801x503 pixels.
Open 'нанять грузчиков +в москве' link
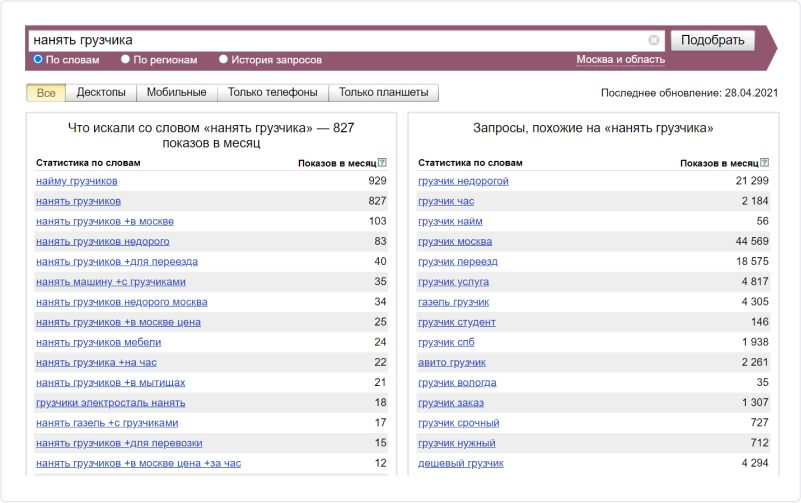(104, 221)
